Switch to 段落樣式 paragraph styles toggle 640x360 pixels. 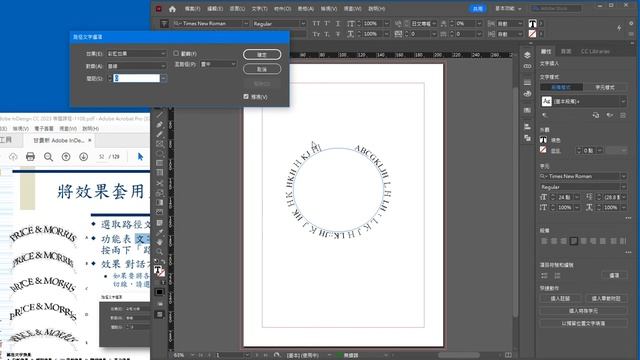561,87
